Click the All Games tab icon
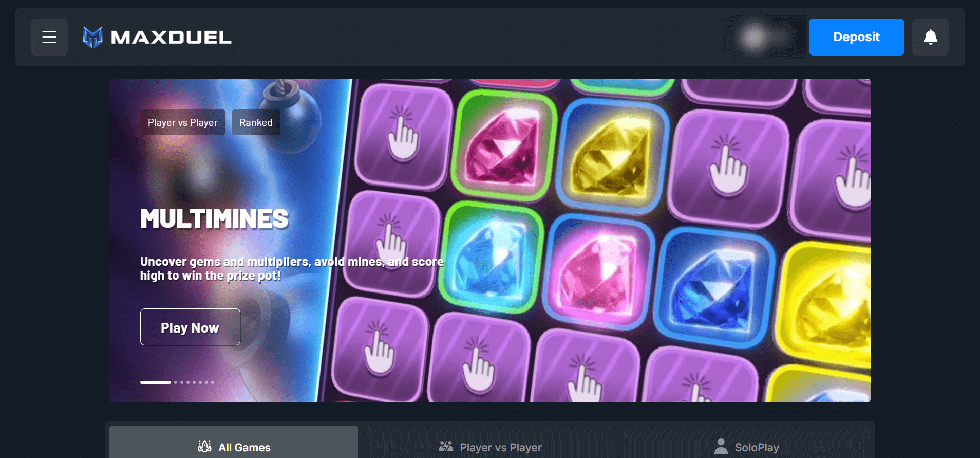 [205, 446]
